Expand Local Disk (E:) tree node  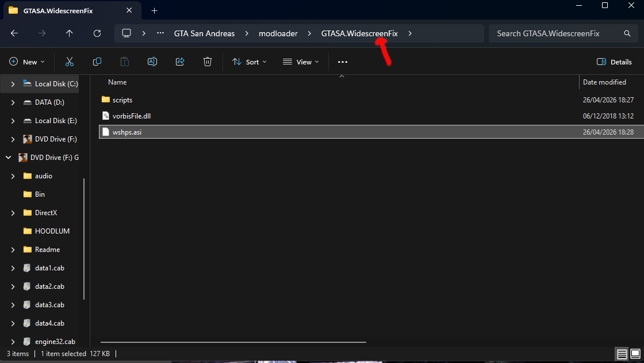13,121
